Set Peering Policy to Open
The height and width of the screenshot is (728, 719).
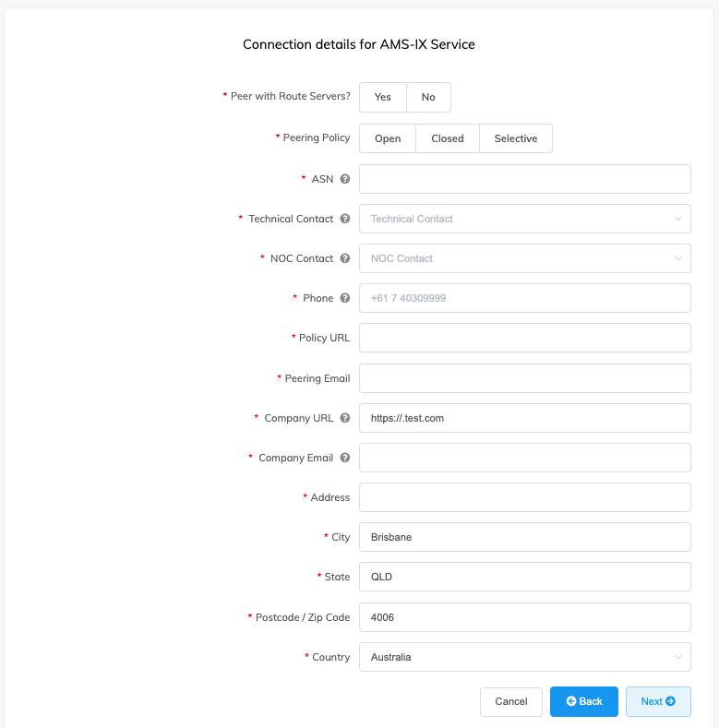pos(388,138)
